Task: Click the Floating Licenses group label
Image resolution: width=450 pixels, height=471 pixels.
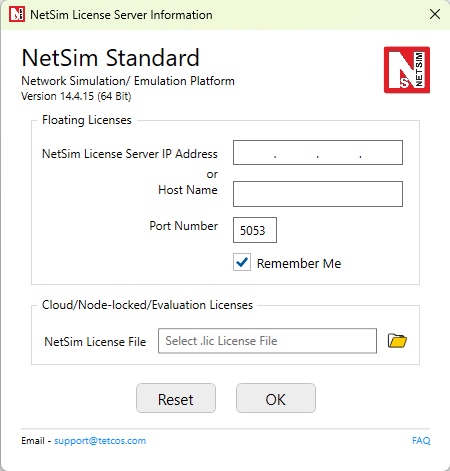Action: (87, 120)
